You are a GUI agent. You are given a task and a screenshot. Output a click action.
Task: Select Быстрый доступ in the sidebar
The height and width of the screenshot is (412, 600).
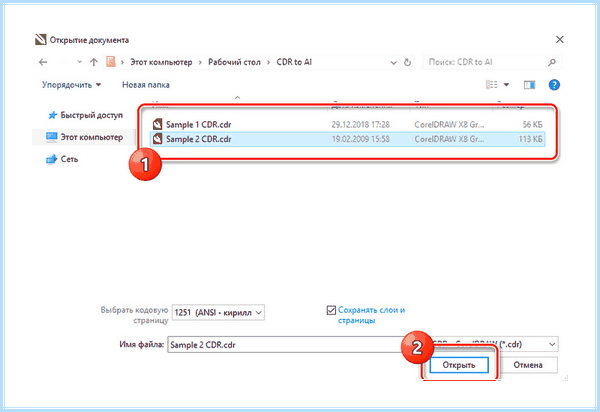coord(85,115)
